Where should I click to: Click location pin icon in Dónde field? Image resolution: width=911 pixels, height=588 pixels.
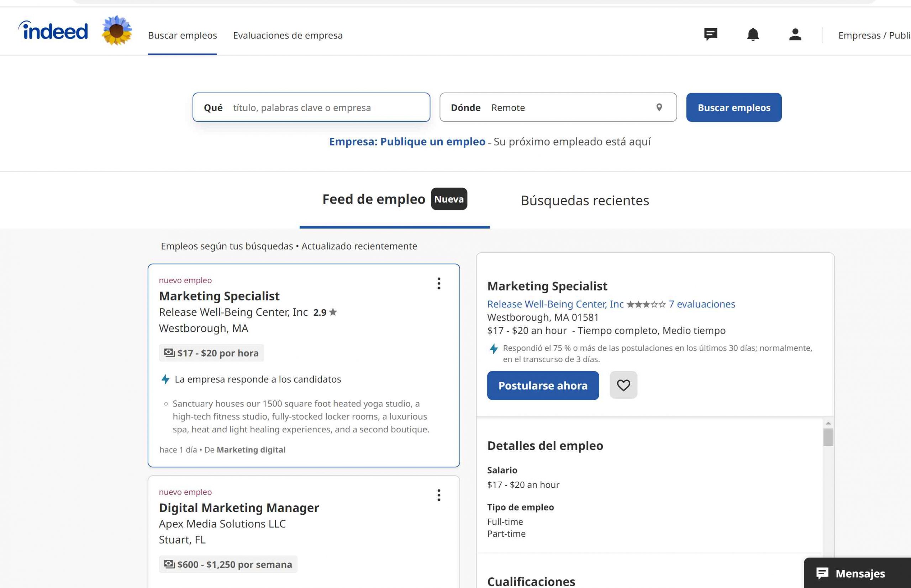pyautogui.click(x=659, y=107)
